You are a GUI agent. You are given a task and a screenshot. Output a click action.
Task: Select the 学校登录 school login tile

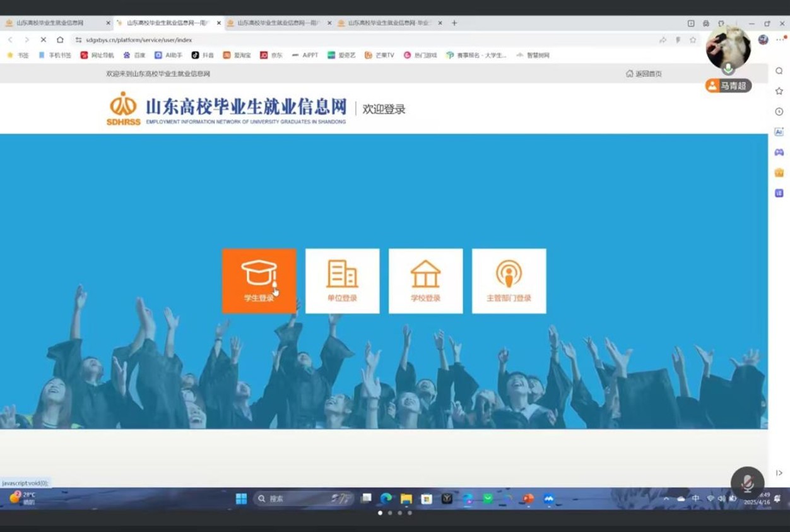click(x=425, y=281)
